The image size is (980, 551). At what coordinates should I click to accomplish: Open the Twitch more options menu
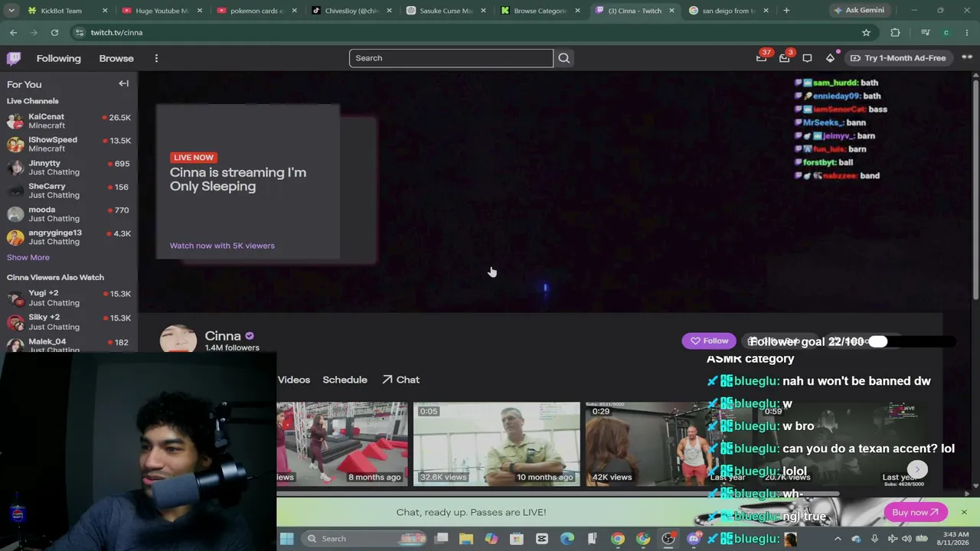tap(156, 58)
